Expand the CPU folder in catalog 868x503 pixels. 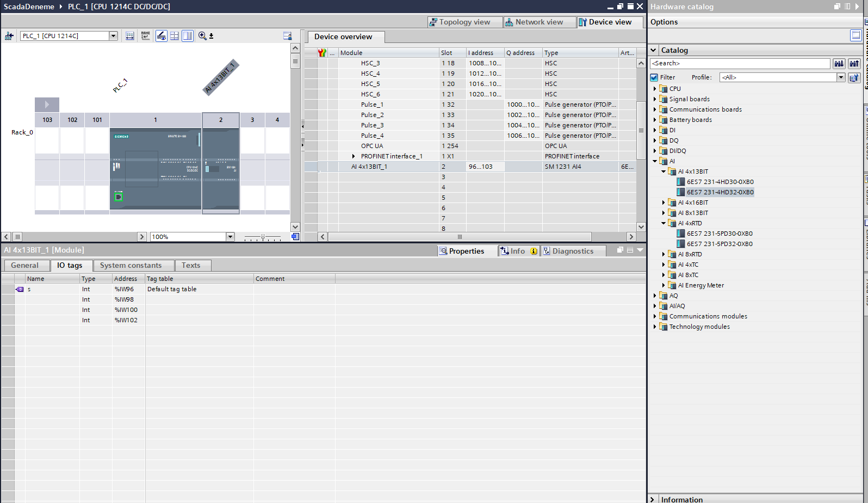[x=655, y=89]
